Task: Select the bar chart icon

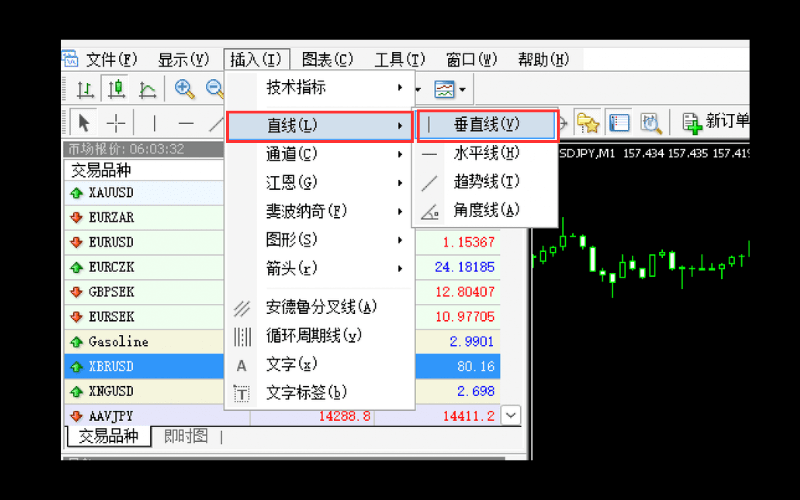Action: tap(85, 89)
